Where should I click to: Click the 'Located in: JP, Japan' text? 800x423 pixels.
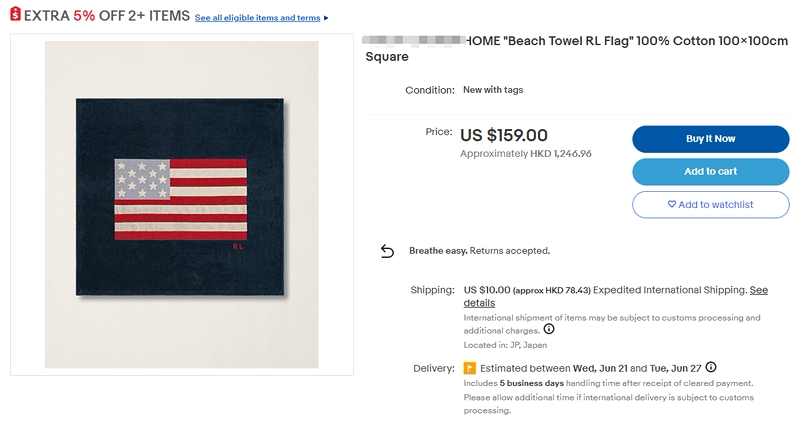[x=506, y=343]
